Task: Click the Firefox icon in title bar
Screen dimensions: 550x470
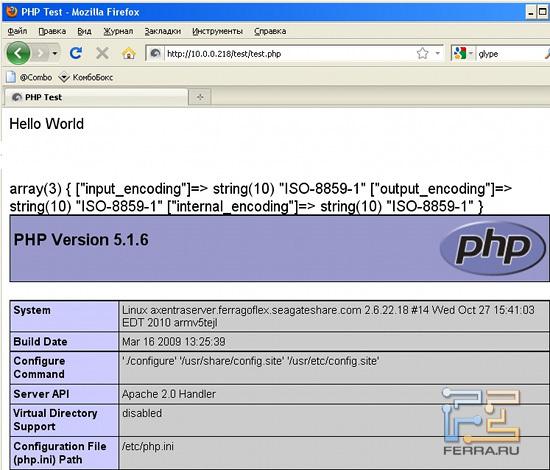Action: pos(11,12)
